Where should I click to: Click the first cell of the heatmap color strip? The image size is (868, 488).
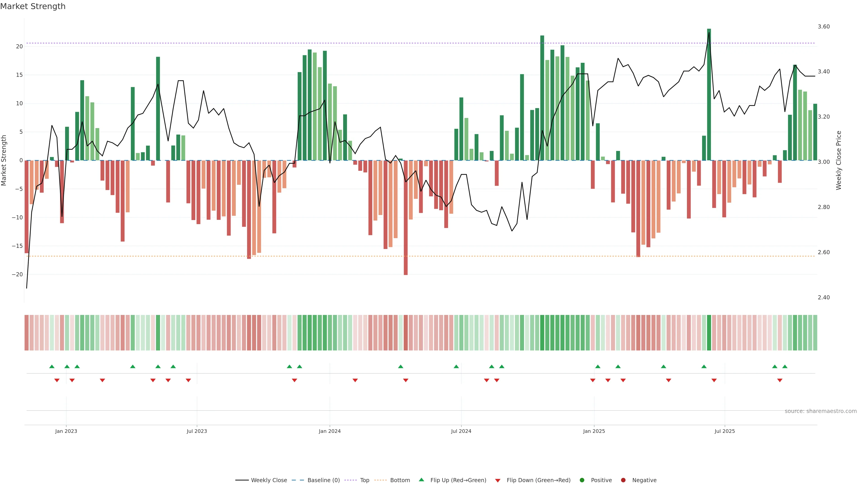coord(27,333)
